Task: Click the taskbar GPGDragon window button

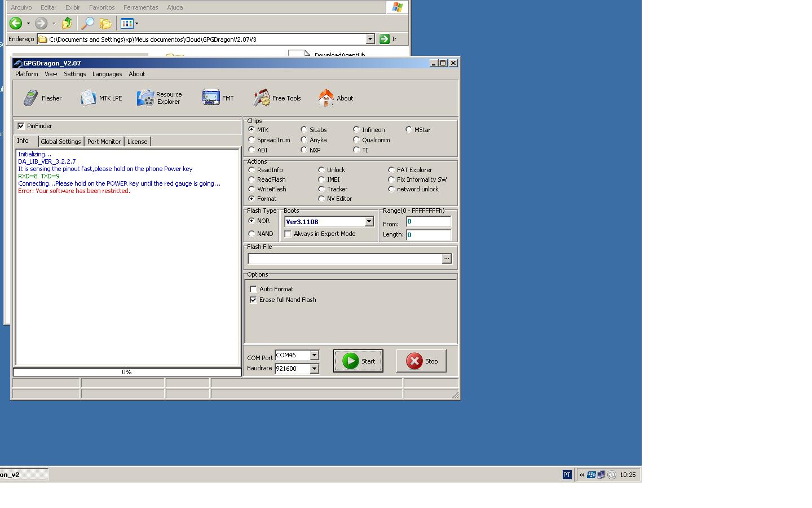Action: (x=24, y=475)
